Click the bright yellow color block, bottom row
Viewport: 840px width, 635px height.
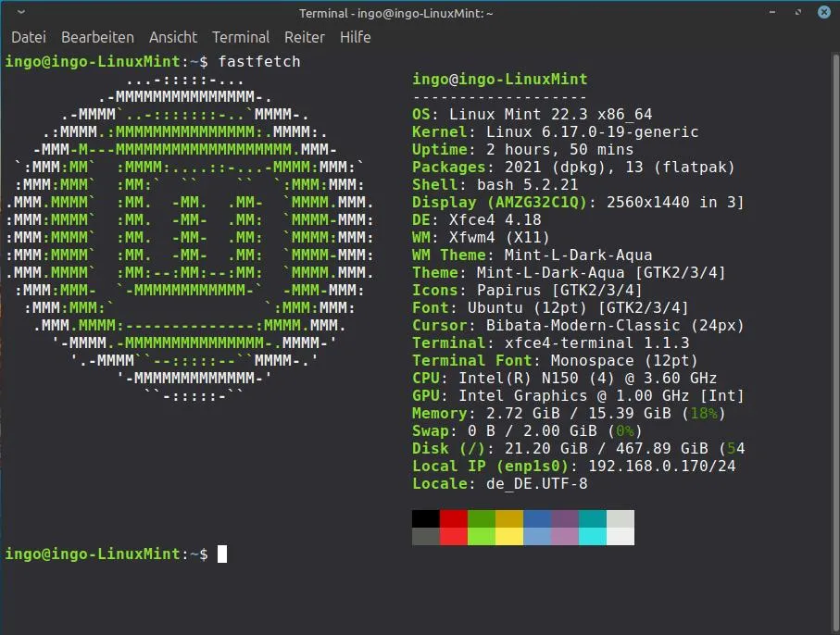click(x=509, y=536)
